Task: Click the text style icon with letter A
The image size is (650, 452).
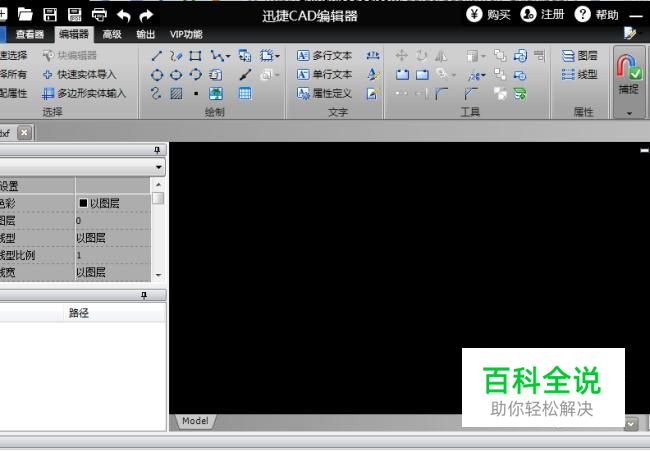Action: (x=373, y=75)
